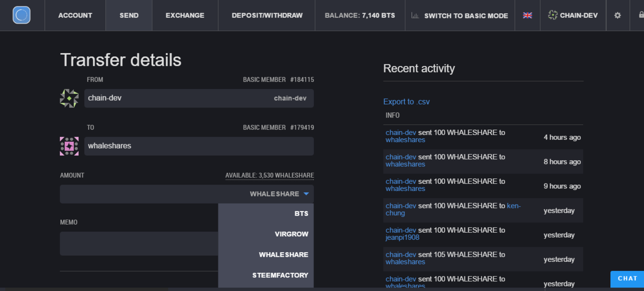Open the ACCOUNT menu tab
This screenshot has width=644, height=291.
click(75, 15)
